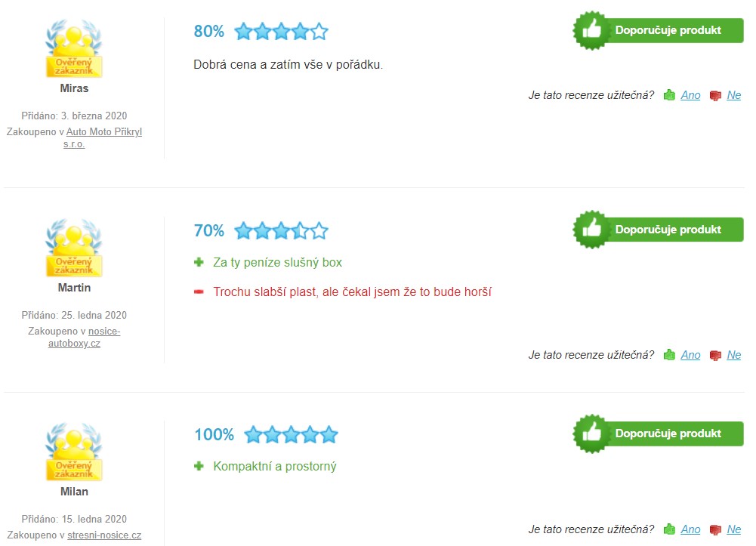Click 'Doporučuje produkt' badge on Milan's review
This screenshot has height=546, width=756.
pyautogui.click(x=659, y=433)
